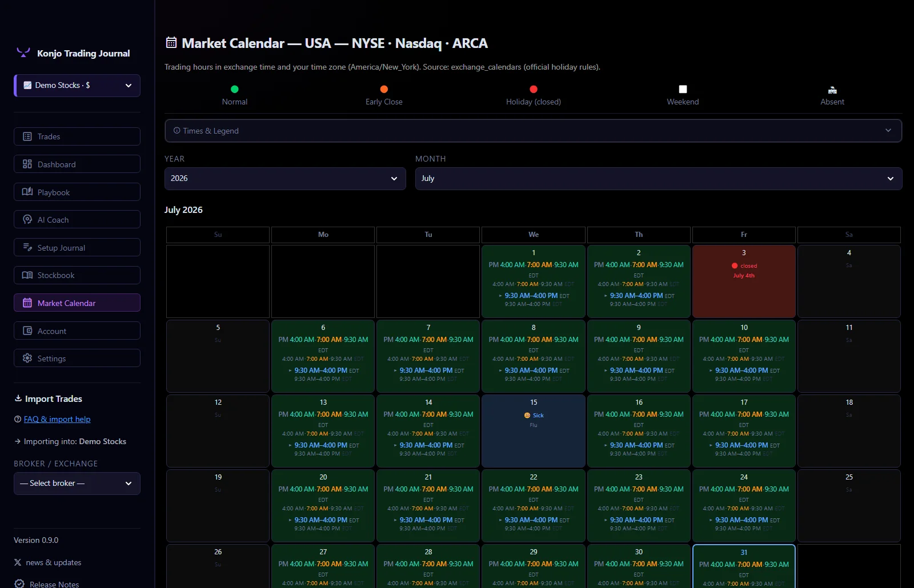The image size is (914, 588).
Task: Select the highlighted July 31 cell
Action: click(x=744, y=566)
